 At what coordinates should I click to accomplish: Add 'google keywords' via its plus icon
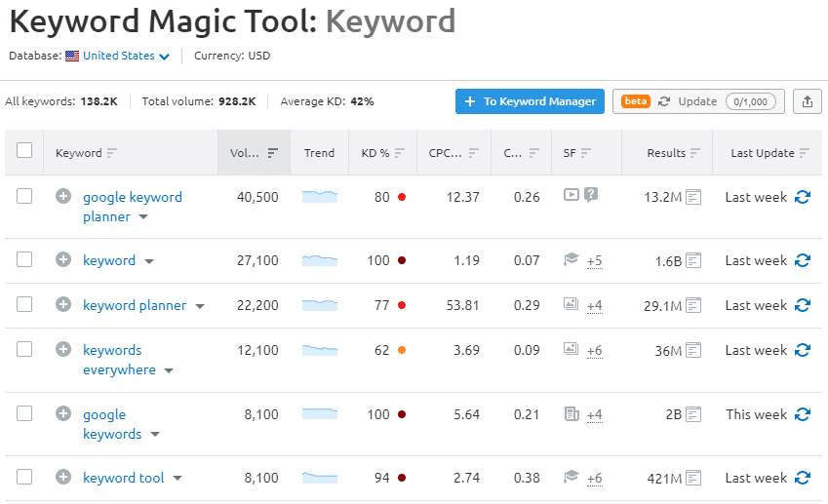[63, 413]
